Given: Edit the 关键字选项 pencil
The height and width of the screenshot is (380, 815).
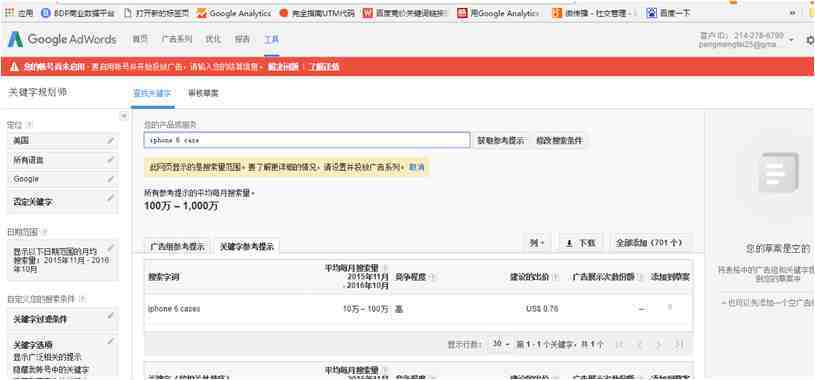Looking at the screenshot, I should (110, 342).
